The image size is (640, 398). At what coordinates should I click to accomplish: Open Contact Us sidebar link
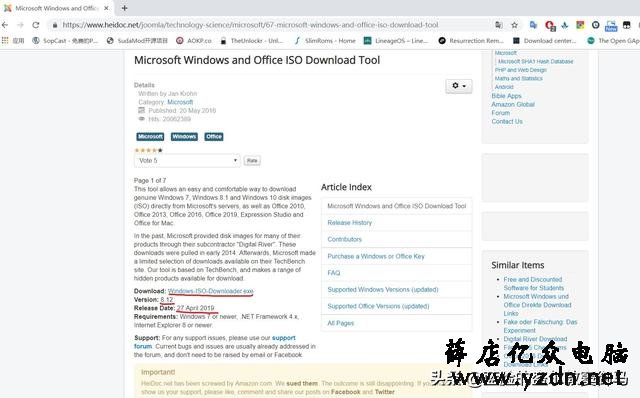(507, 121)
